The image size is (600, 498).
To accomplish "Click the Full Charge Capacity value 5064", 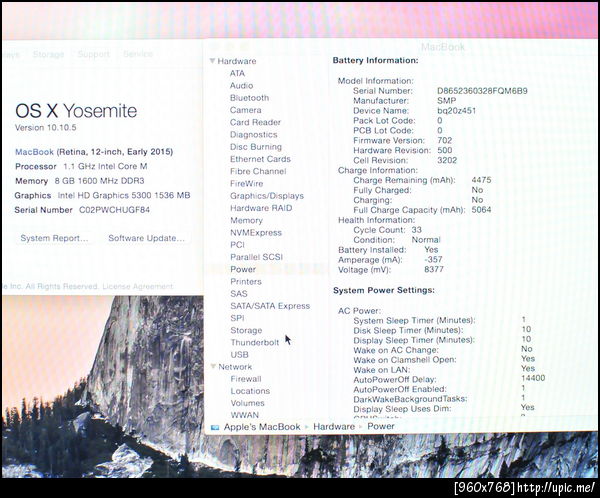I will pos(481,210).
